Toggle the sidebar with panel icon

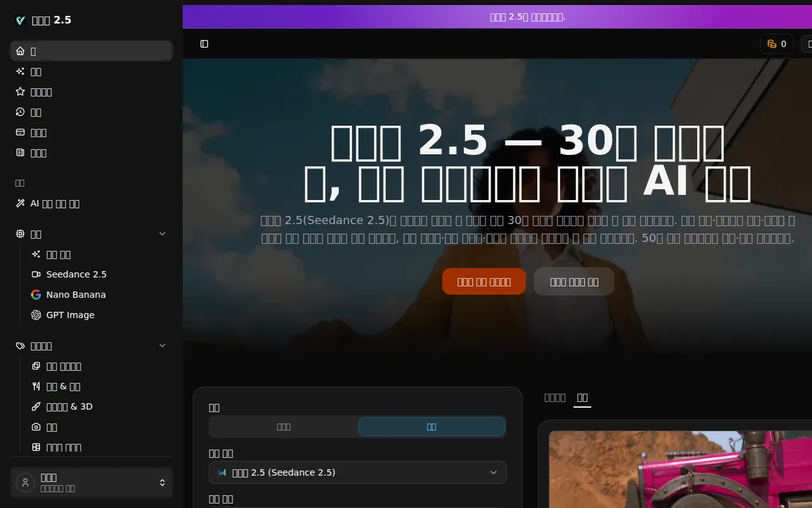pyautogui.click(x=204, y=44)
